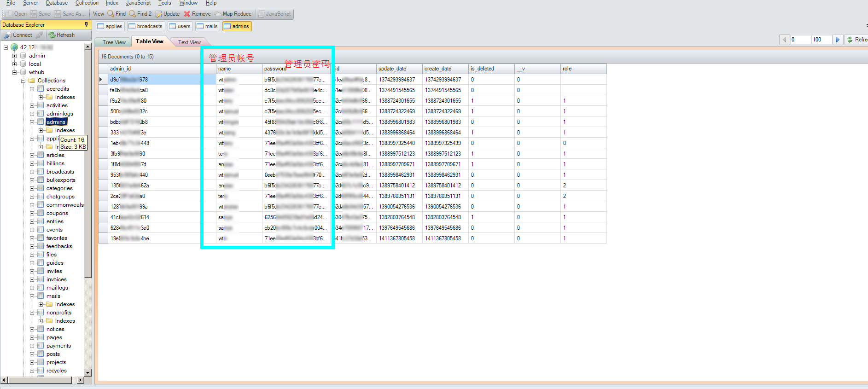The height and width of the screenshot is (389, 868).
Task: Select the chatgroups collection in tree
Action: [60, 197]
